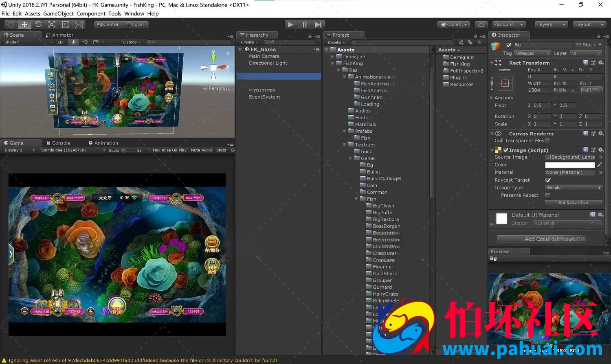Screen dimensions: 611x364
Task: Adjust the Game view Scale slider
Action: 128,151
